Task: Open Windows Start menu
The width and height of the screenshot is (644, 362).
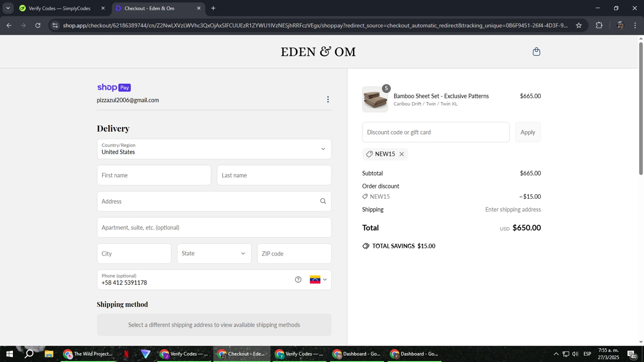Action: pos(9,354)
